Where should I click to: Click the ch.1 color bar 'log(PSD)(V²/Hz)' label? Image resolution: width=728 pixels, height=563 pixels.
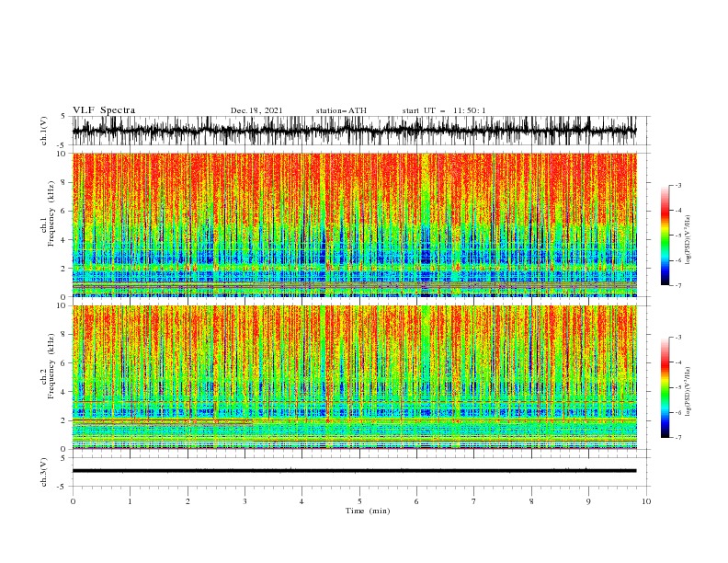pyautogui.click(x=688, y=240)
